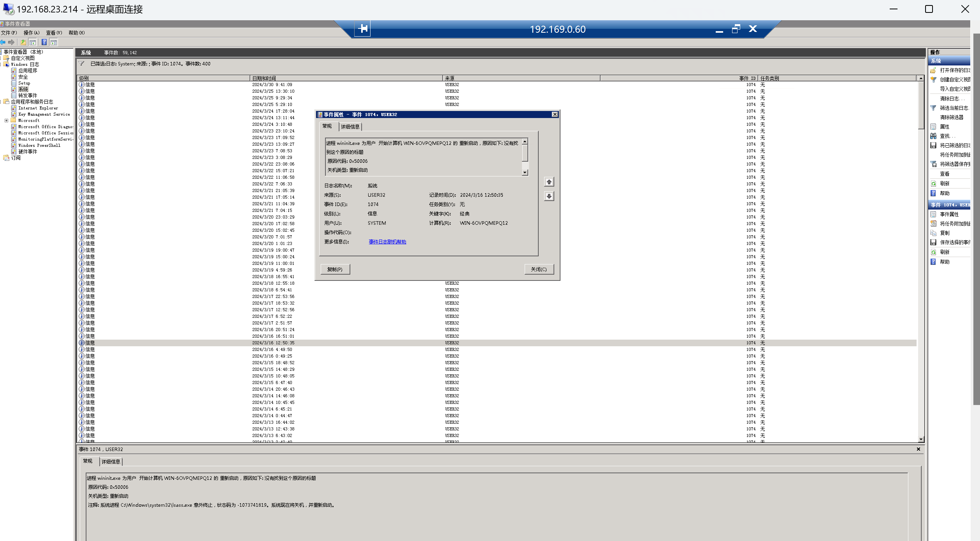Toggle show/hide console tree toolbar button
The height and width of the screenshot is (541, 980).
pyautogui.click(x=33, y=42)
